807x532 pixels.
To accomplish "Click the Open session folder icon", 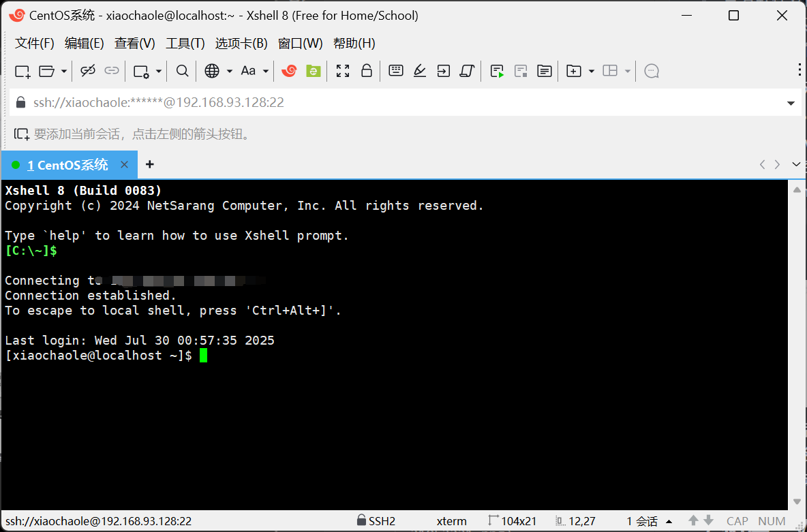I will (x=47, y=71).
